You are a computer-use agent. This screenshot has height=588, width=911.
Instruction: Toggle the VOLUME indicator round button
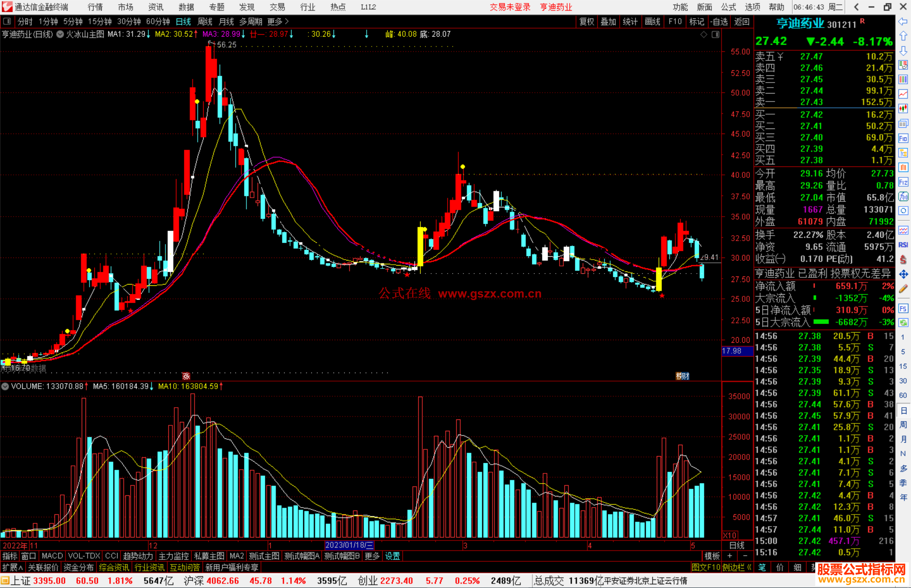[x=5, y=386]
